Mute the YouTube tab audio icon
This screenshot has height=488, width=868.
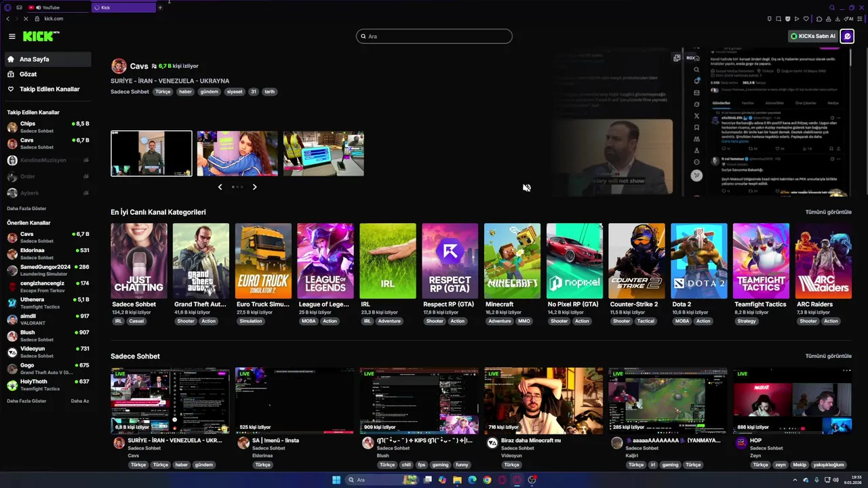39,7
